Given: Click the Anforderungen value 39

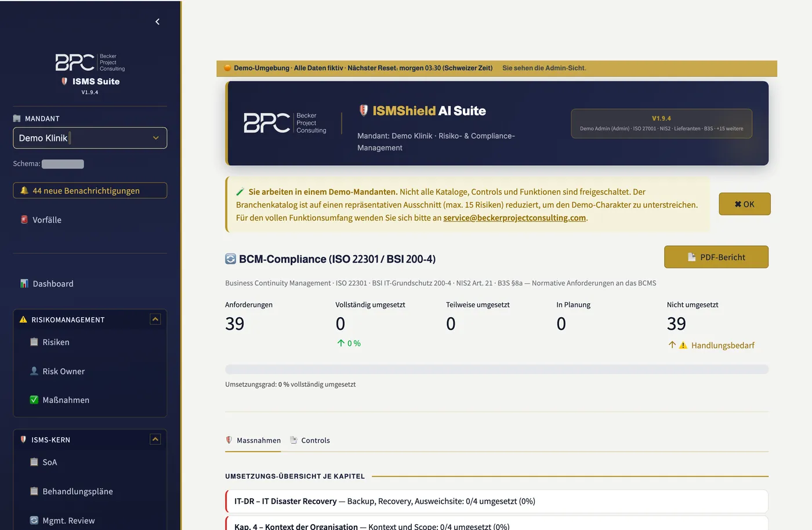Looking at the screenshot, I should (235, 324).
